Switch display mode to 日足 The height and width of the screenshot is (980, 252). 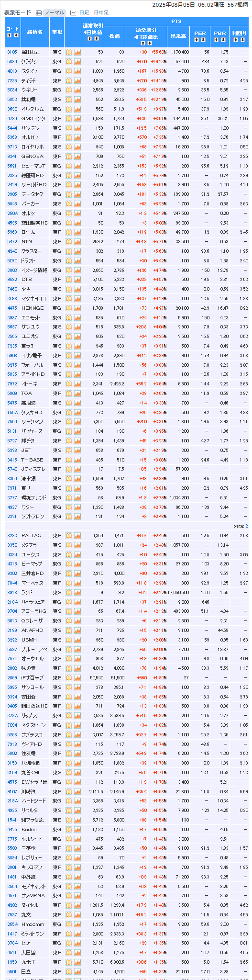[x=84, y=13]
